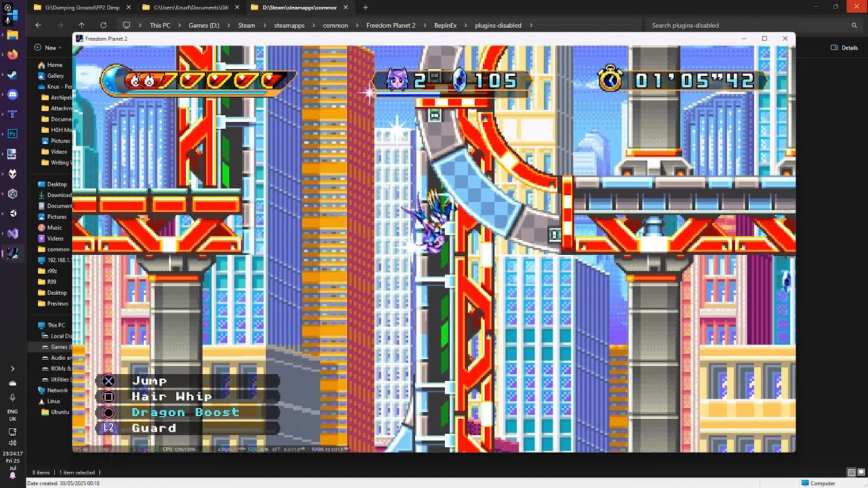
Task: Open Steam from the taskbar
Action: 12,75
